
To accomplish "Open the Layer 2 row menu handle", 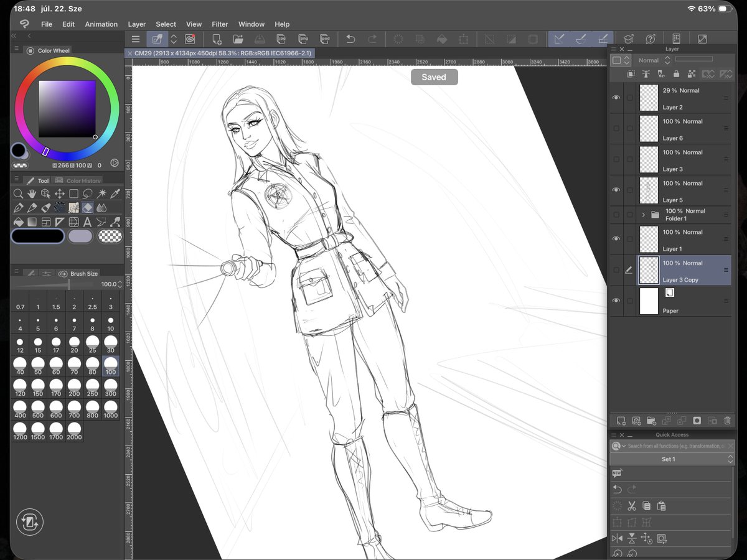I will (726, 98).
